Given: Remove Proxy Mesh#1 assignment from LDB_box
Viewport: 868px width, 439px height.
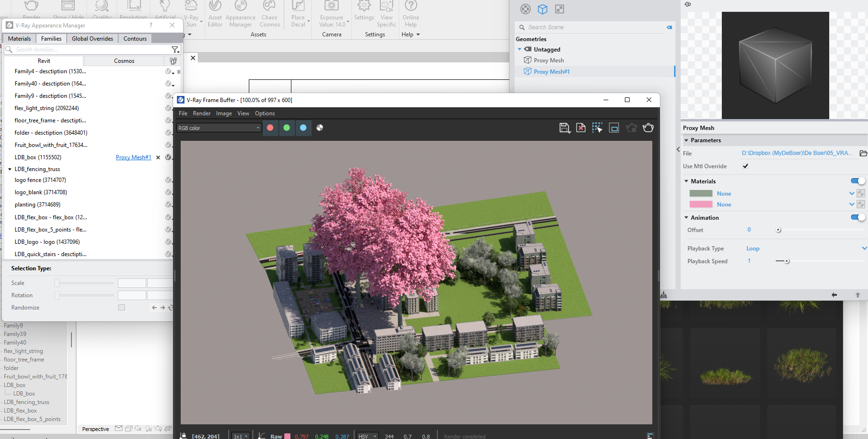Looking at the screenshot, I should 158,157.
